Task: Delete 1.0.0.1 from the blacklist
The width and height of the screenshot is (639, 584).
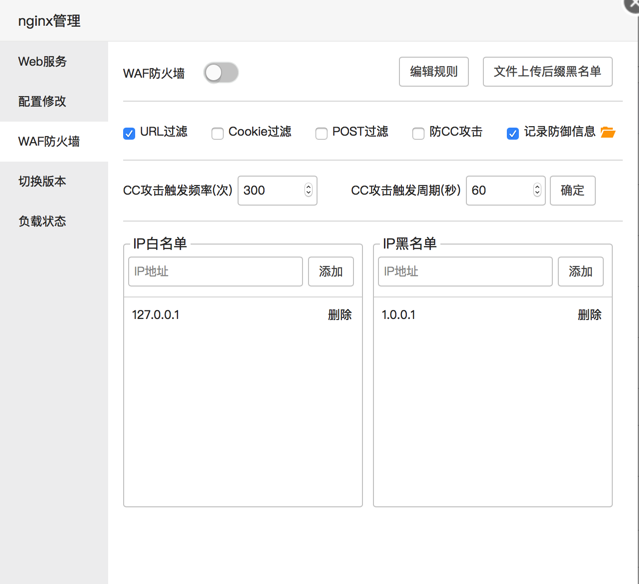Action: pyautogui.click(x=589, y=315)
